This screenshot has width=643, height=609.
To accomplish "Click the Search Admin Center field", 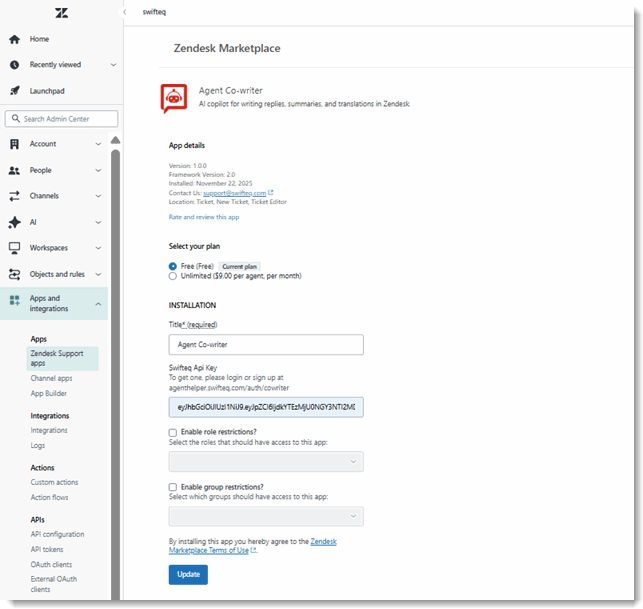I will point(62,119).
